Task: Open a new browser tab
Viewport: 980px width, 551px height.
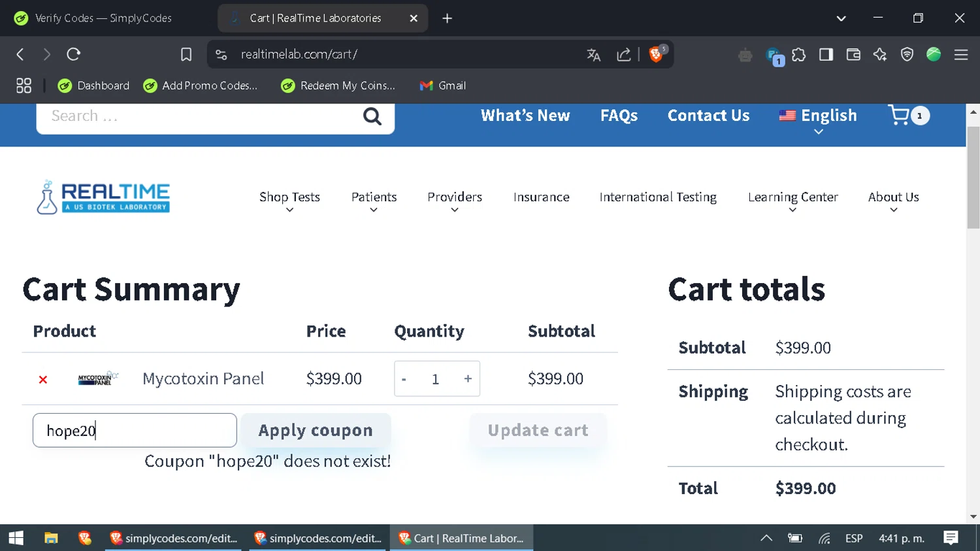Action: click(447, 18)
